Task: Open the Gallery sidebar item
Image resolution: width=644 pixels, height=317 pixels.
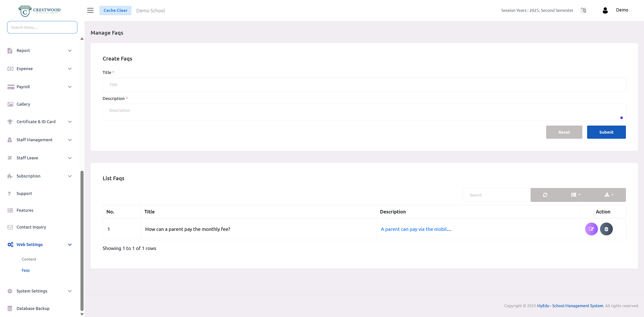Action: pyautogui.click(x=23, y=104)
